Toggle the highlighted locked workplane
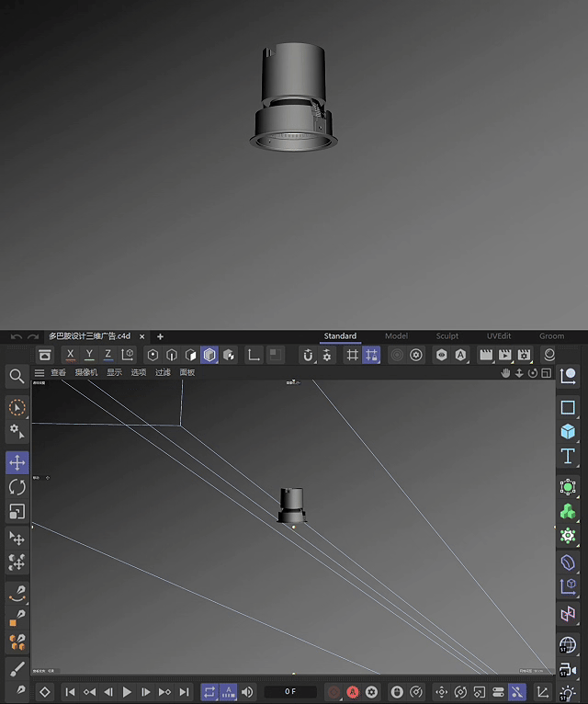This screenshot has height=704, width=588. [x=371, y=355]
